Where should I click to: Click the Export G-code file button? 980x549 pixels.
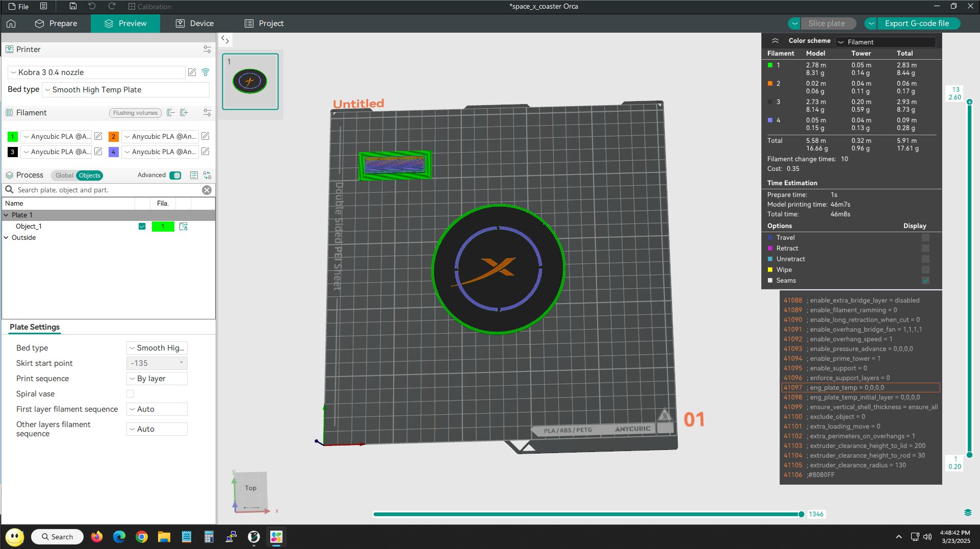(x=916, y=23)
